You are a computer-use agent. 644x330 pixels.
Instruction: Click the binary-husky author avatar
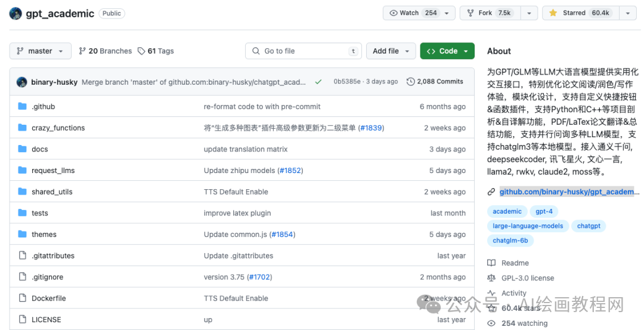[x=22, y=82]
